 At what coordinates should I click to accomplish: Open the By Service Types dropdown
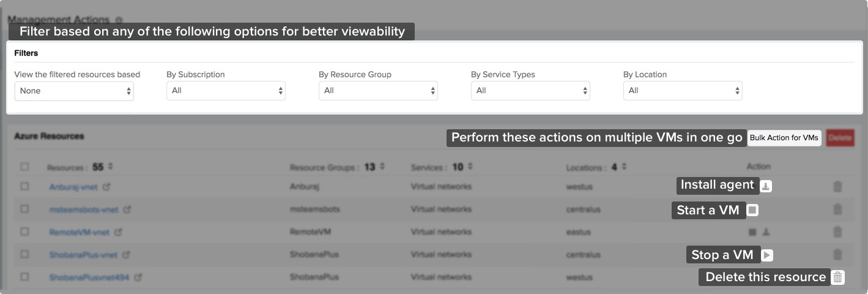click(530, 91)
